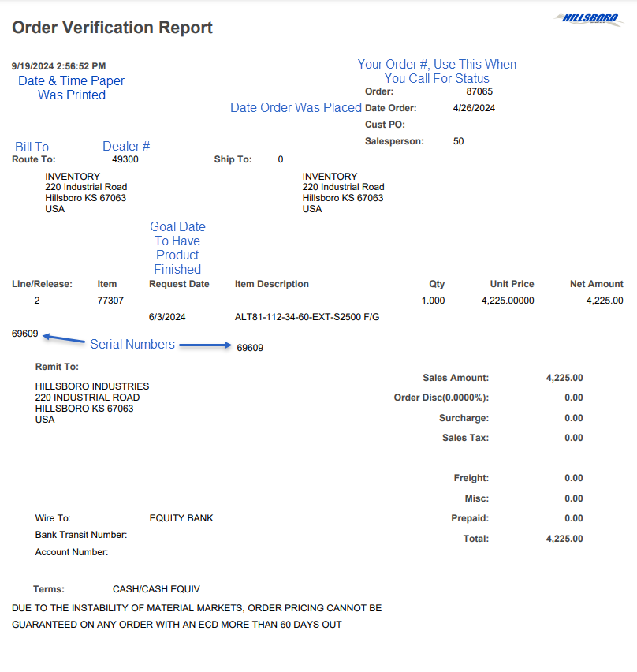
Task: Select 'EQUITY BANK' next to Wire To
Action: coord(181,518)
